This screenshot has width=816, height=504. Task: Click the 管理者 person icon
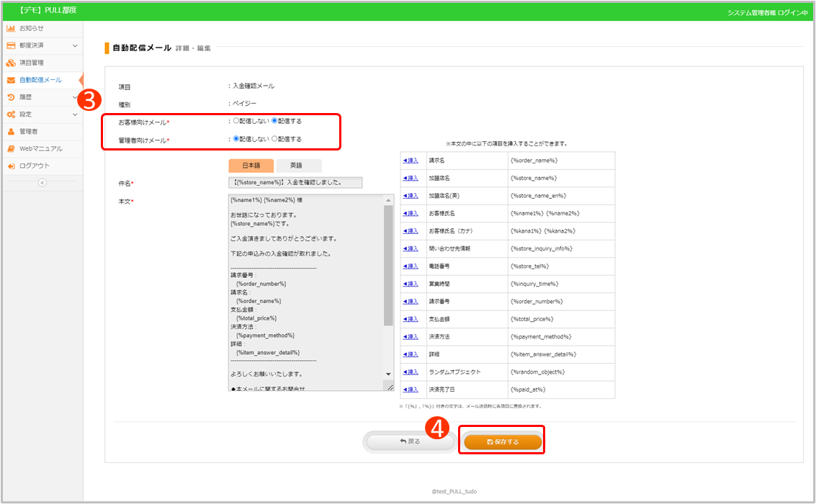[11, 132]
